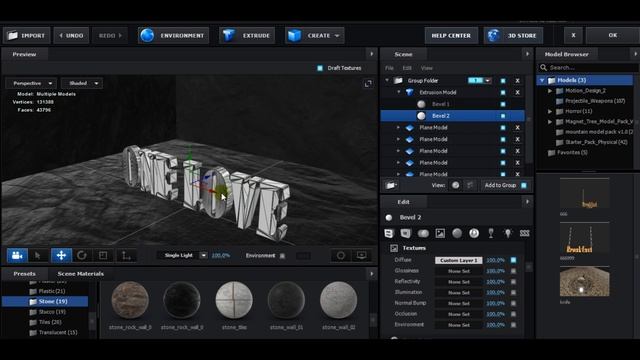Click the gray sphere icon in the Edit icon row
This screenshot has width=640, height=360.
[x=457, y=233]
